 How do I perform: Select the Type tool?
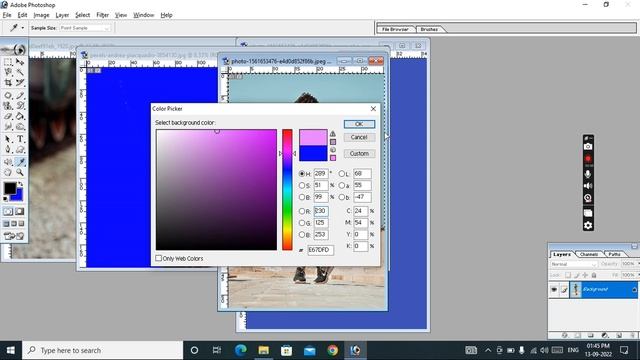(x=20, y=139)
